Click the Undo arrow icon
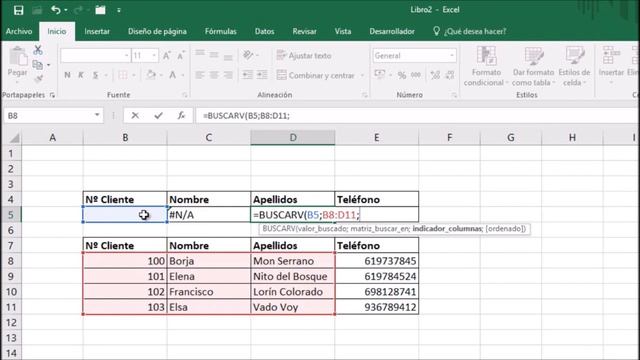 [x=56, y=10]
